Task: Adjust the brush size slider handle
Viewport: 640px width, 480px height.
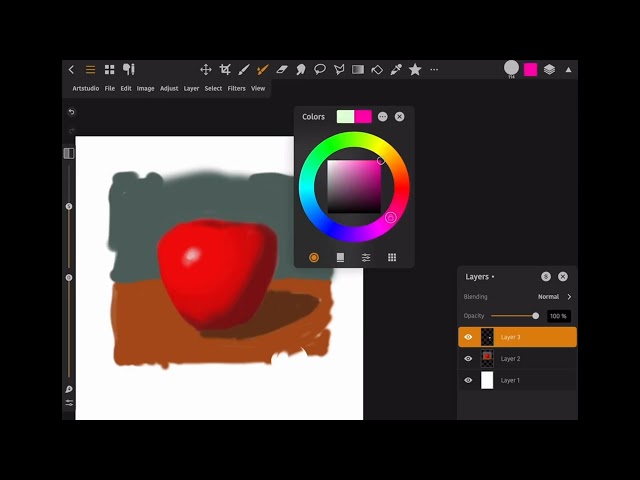Action: click(x=69, y=207)
